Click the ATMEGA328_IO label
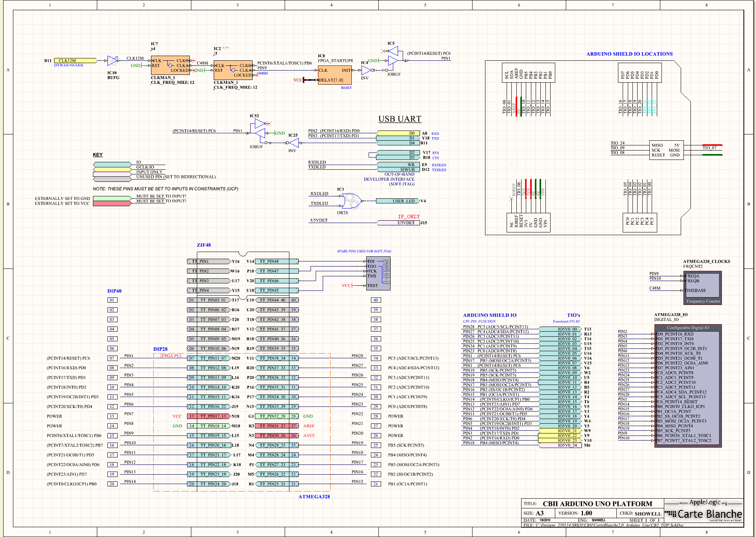This screenshot has height=537, width=756. pyautogui.click(x=671, y=315)
